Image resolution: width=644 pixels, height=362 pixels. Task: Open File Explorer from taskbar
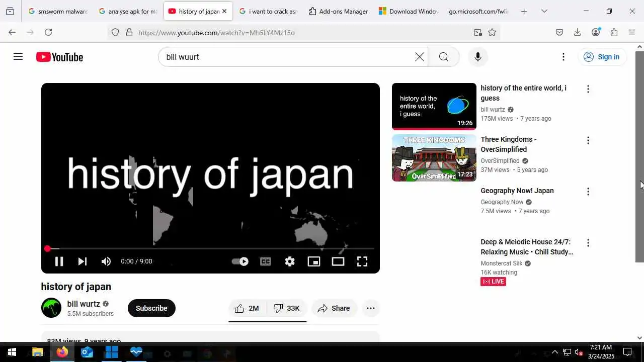38,352
